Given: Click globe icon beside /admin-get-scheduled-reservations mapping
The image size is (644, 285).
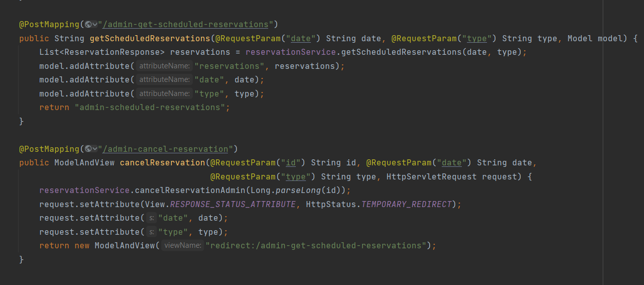Looking at the screenshot, I should tap(88, 24).
